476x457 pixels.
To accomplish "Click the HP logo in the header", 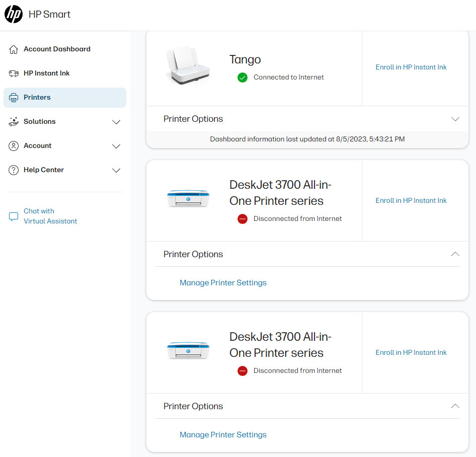I will pos(14,14).
